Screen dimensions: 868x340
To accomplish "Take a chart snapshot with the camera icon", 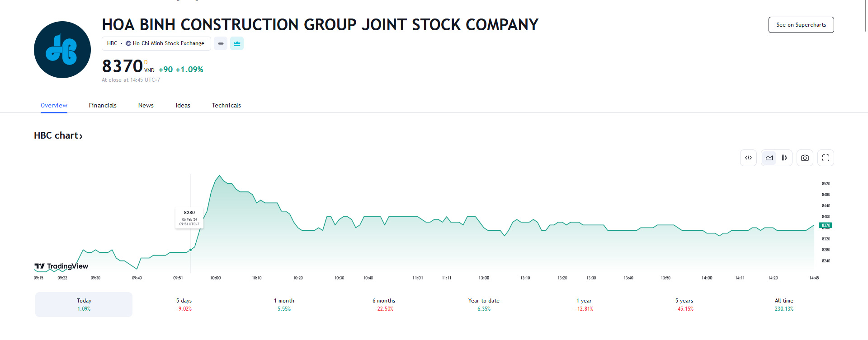I will click(805, 158).
